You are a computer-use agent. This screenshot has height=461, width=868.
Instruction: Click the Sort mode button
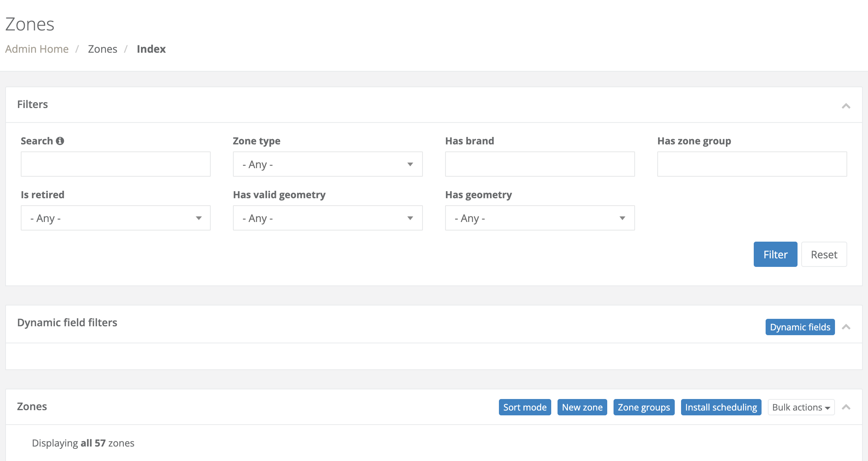click(525, 407)
